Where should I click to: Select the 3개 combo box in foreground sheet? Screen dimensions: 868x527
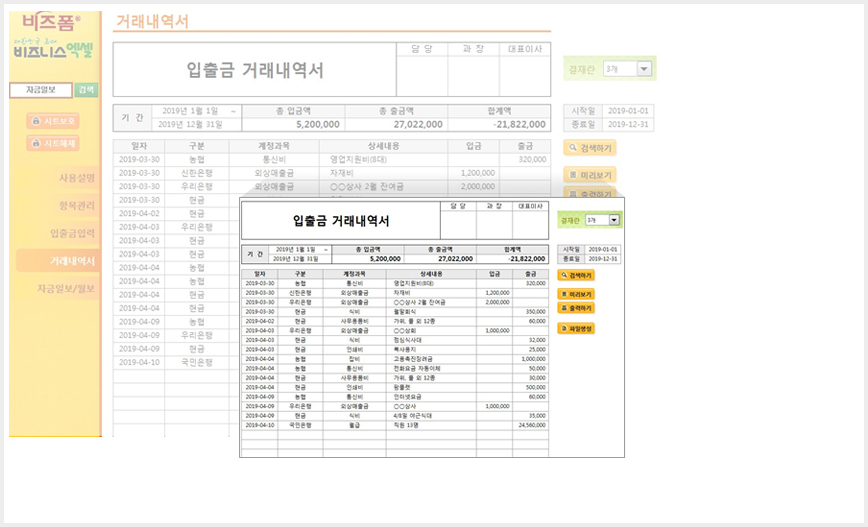click(x=602, y=220)
